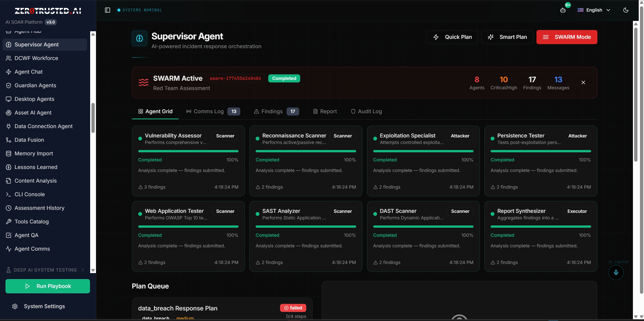Open the CLI Console
644x321 pixels.
click(29, 194)
